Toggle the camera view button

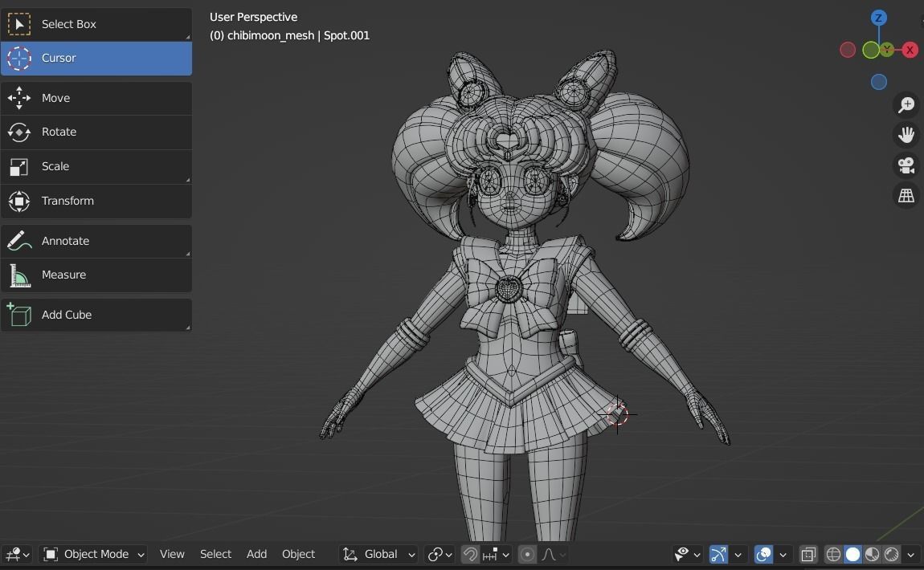[x=906, y=165]
